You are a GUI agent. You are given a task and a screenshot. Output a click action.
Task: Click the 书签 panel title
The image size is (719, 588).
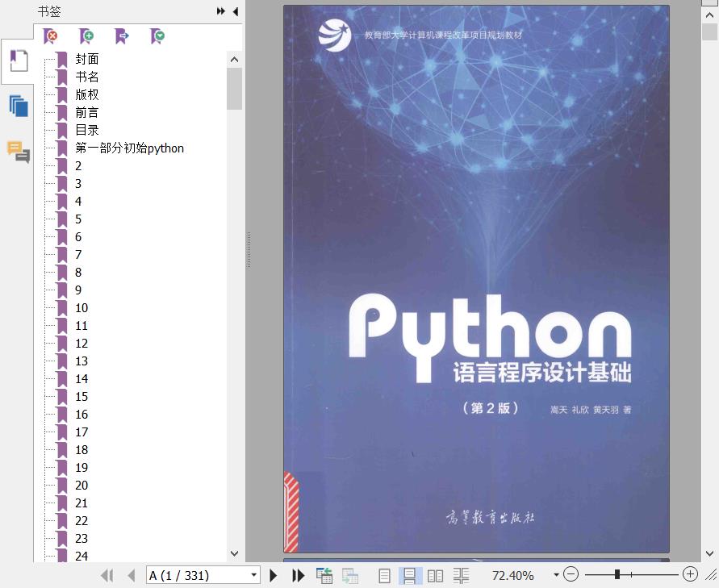point(49,11)
